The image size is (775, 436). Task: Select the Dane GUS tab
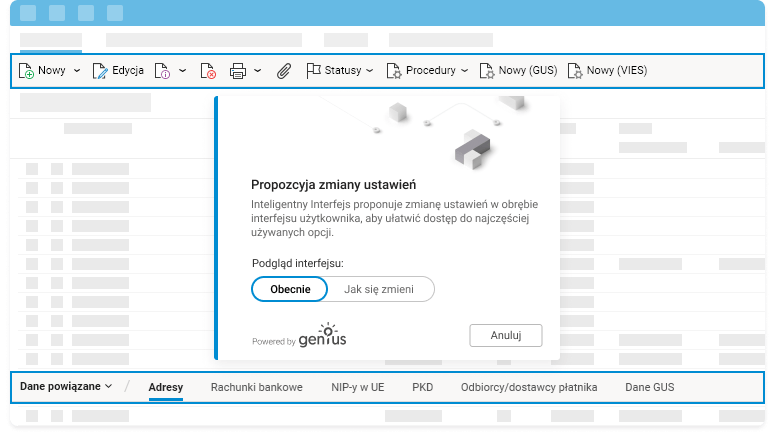point(649,386)
